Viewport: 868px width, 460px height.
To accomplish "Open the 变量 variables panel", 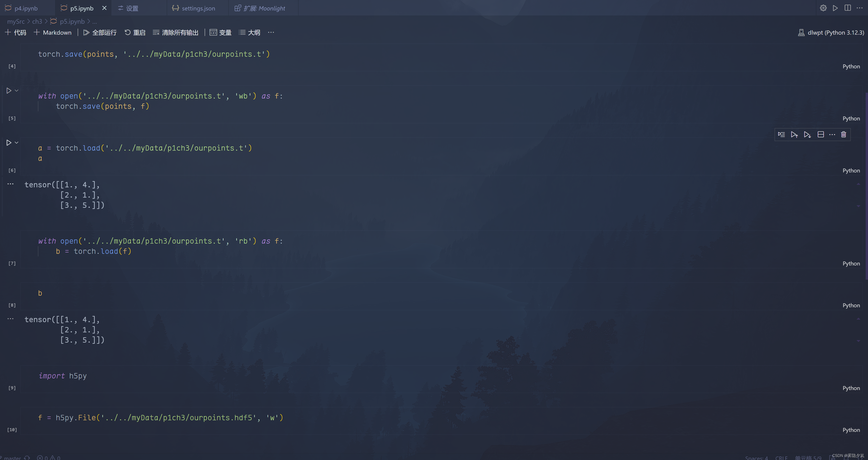I will pyautogui.click(x=220, y=32).
